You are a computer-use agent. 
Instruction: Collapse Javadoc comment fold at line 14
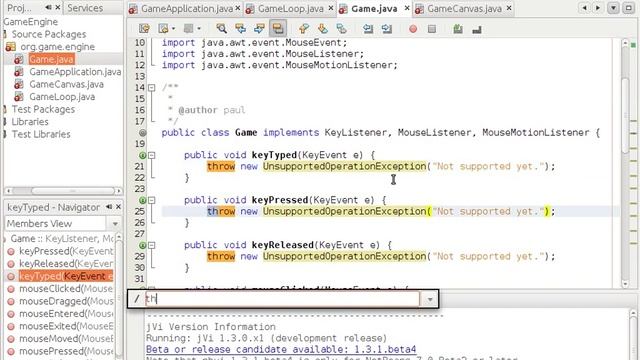pos(151,87)
